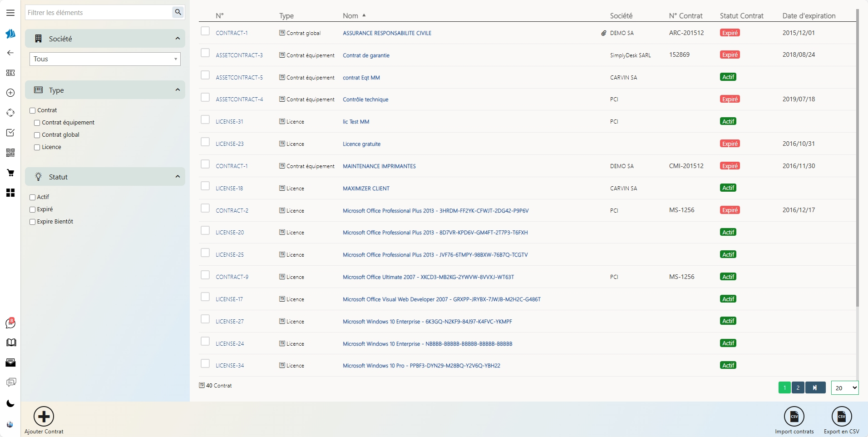868x437 pixels.
Task: Check the Expiré status filter
Action: pos(33,209)
